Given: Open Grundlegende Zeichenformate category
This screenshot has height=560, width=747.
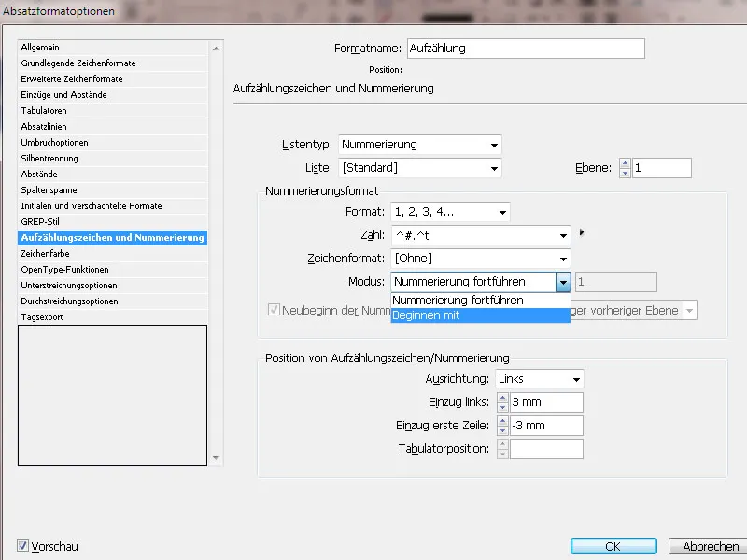Looking at the screenshot, I should (x=112, y=63).
